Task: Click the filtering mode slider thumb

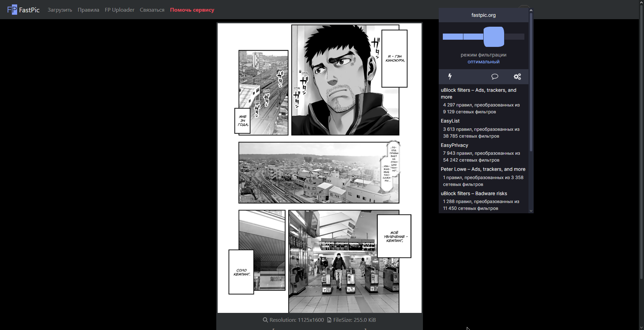Action: tap(494, 37)
